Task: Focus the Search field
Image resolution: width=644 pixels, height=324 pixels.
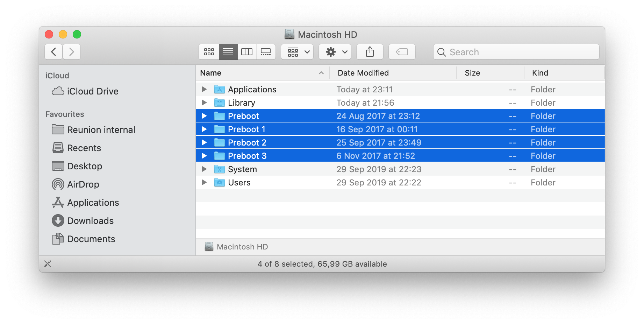Action: click(516, 52)
